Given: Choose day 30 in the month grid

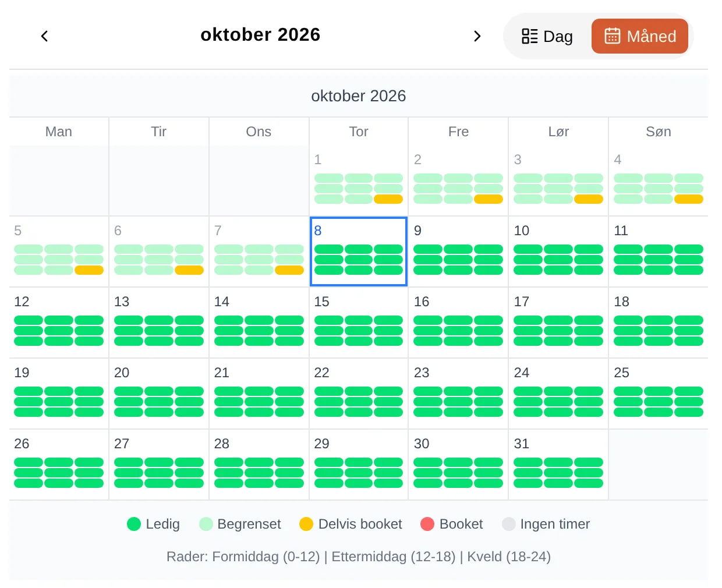Looking at the screenshot, I should pos(458,465).
